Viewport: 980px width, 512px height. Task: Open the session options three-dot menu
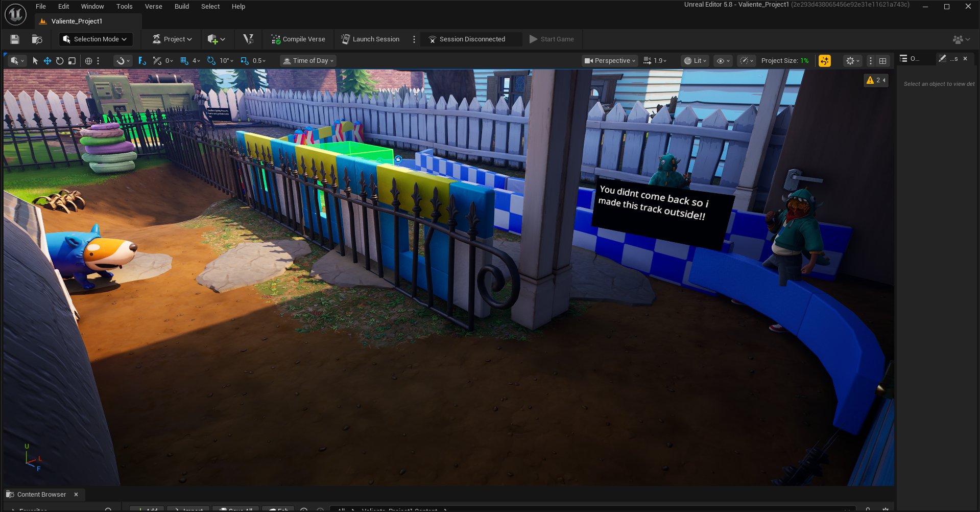414,39
